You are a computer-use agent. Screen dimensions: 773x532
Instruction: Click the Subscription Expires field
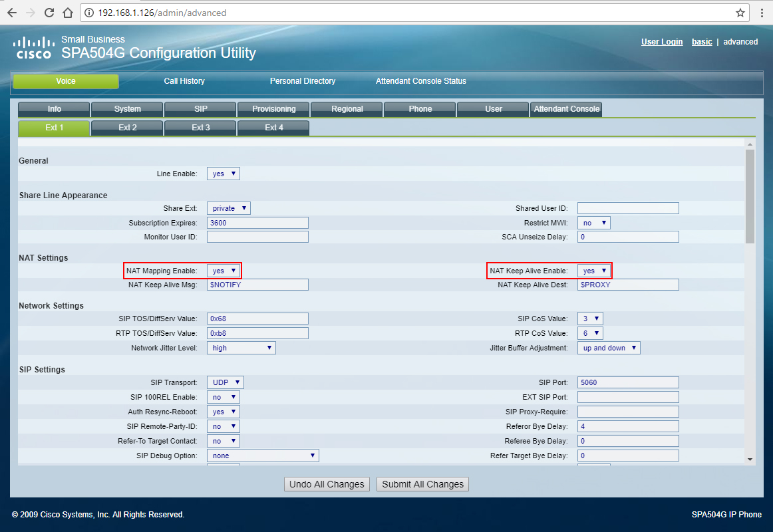tap(258, 223)
